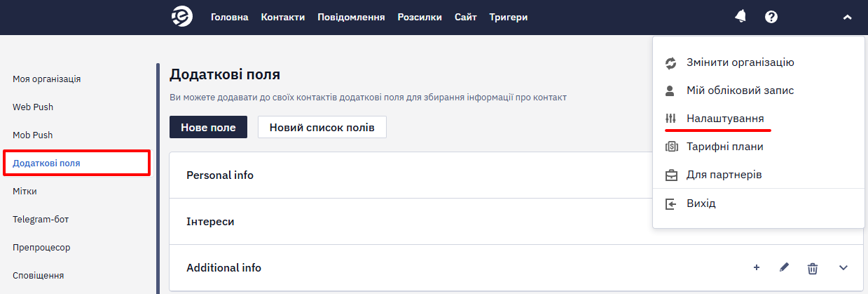Click trash icon to delete Additional info
The image size is (868, 294).
tap(813, 268)
